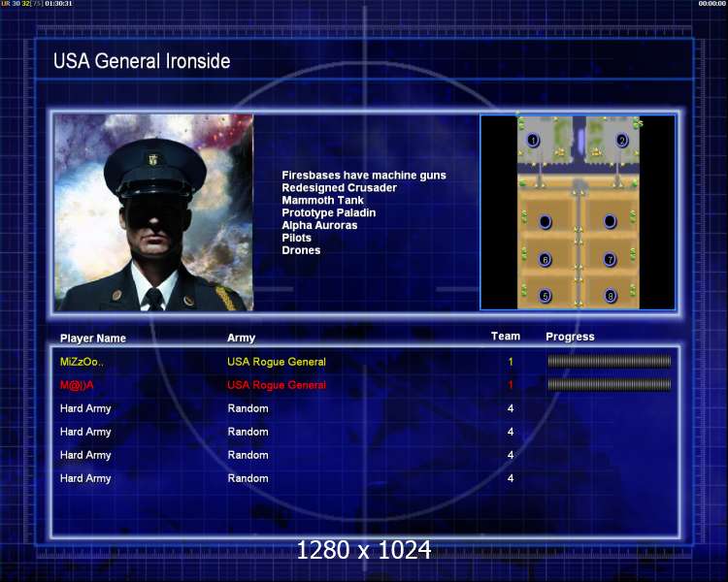Click the unnumbered start marker above position 7

pos(611,222)
